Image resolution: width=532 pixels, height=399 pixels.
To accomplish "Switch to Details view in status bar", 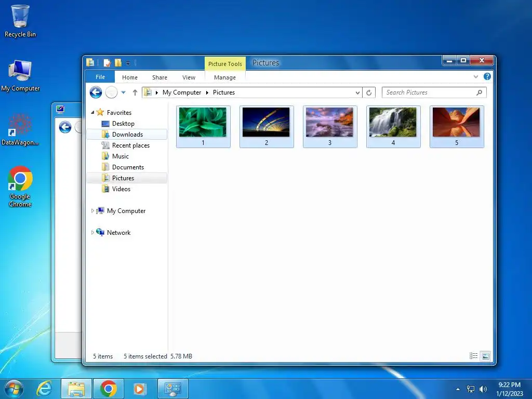I will coord(473,355).
